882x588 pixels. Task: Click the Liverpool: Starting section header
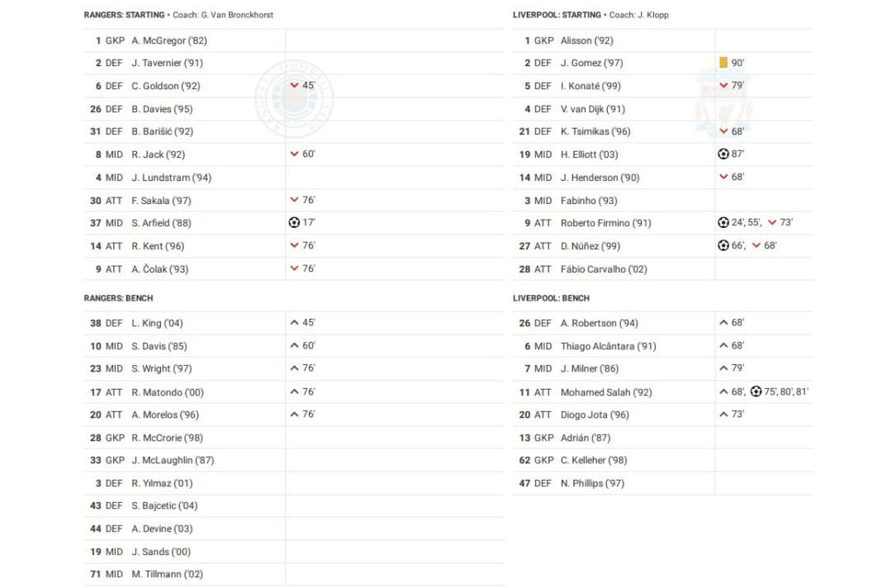tap(557, 15)
